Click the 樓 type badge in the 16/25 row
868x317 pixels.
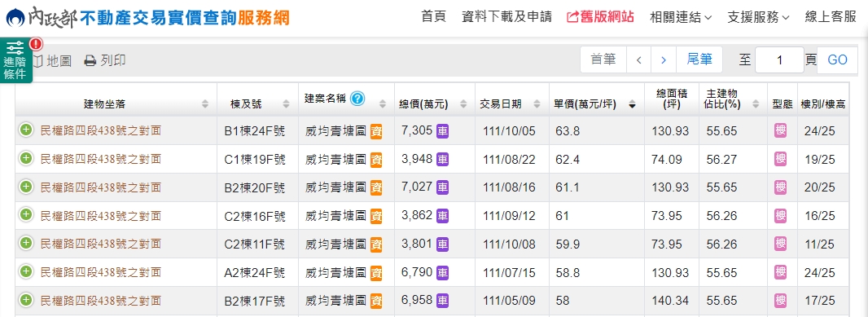pos(781,216)
